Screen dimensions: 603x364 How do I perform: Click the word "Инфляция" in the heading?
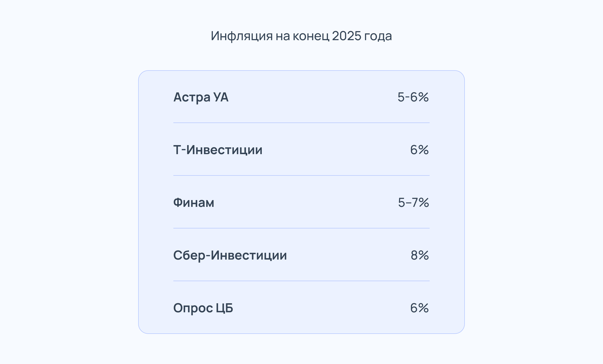242,36
